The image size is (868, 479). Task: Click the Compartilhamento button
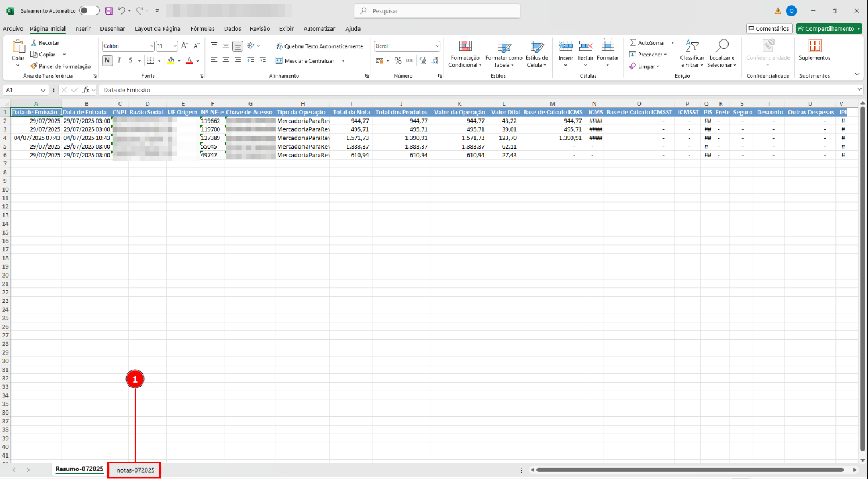click(829, 28)
